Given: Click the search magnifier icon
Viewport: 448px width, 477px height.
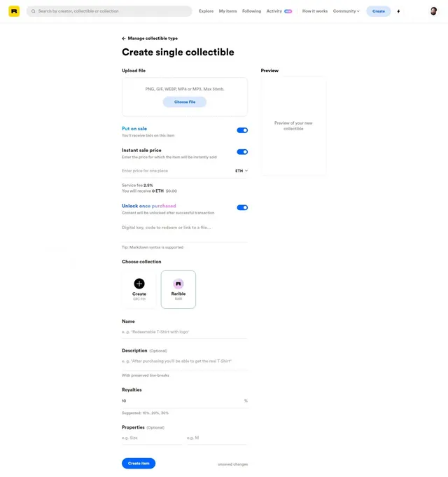Looking at the screenshot, I should tap(34, 11).
